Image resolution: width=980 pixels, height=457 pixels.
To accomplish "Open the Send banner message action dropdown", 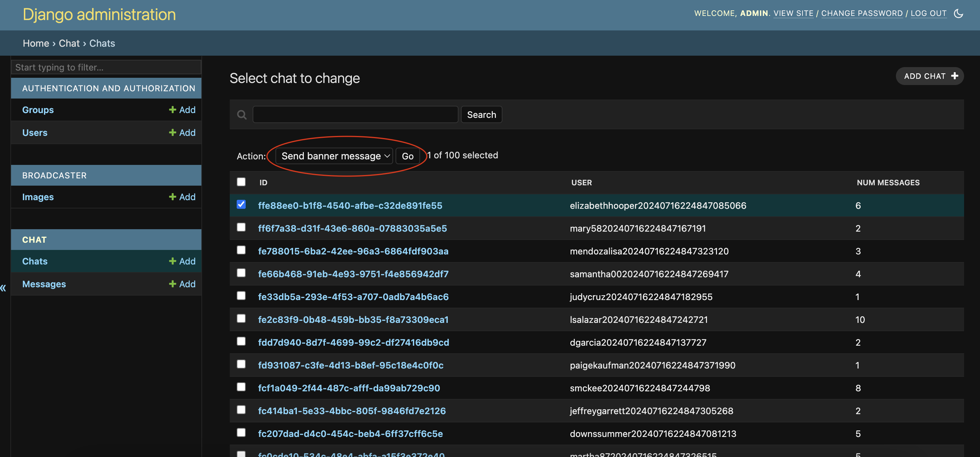I will 334,156.
